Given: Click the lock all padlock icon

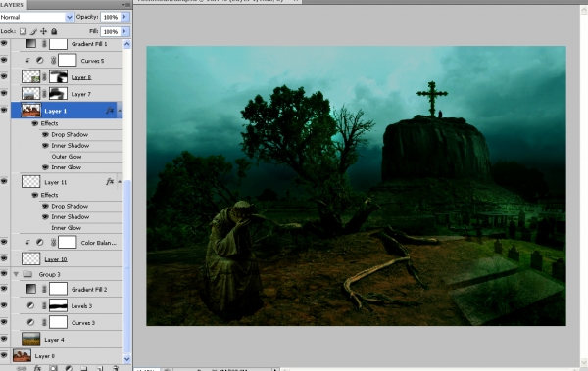Looking at the screenshot, I should coord(54,32).
